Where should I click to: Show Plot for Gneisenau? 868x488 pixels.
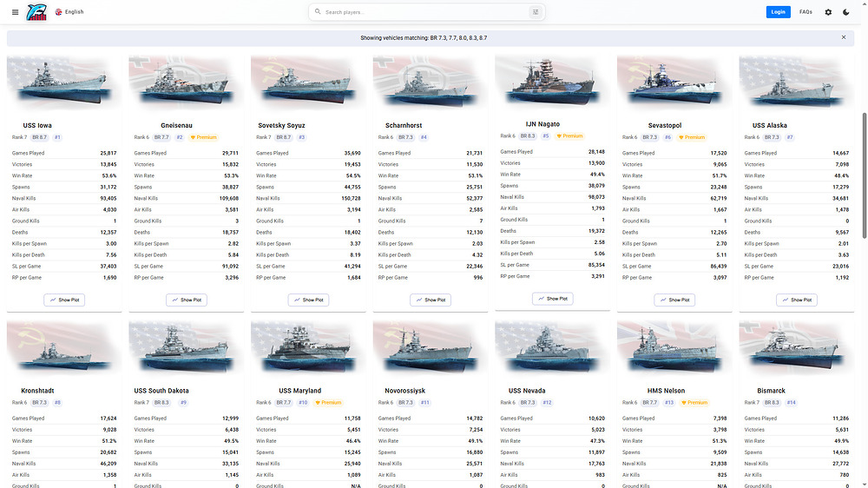point(187,300)
